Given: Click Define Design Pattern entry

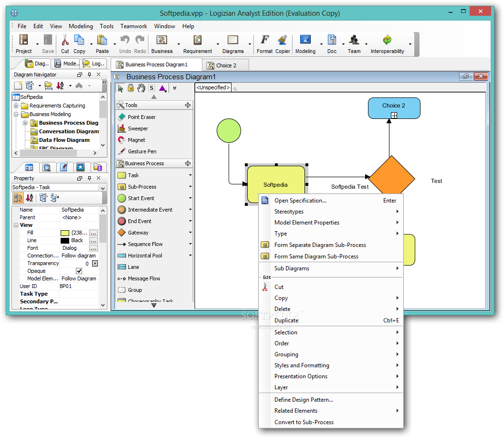Looking at the screenshot, I should coord(331,400).
